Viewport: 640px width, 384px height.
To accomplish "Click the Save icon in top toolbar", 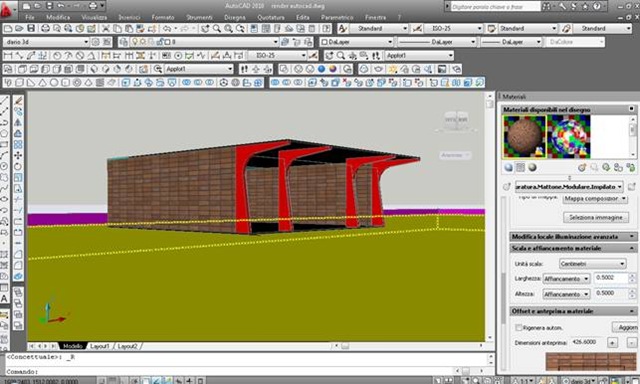I will 31,28.
